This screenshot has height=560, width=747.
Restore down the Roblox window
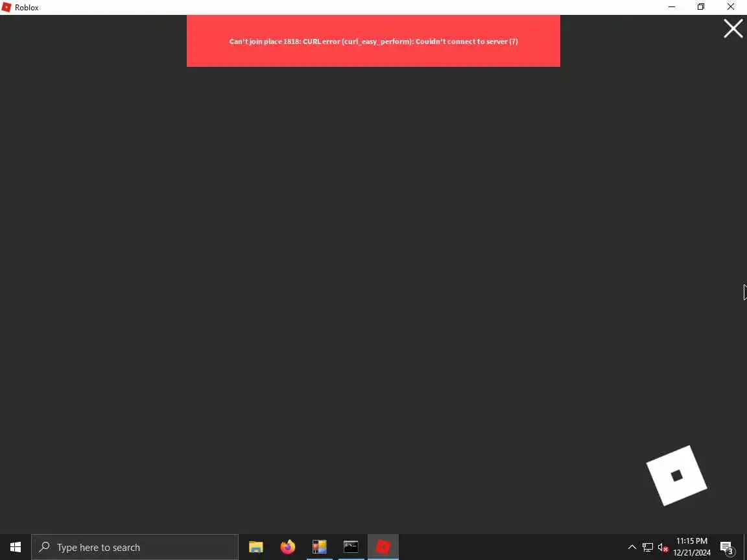[x=701, y=7]
